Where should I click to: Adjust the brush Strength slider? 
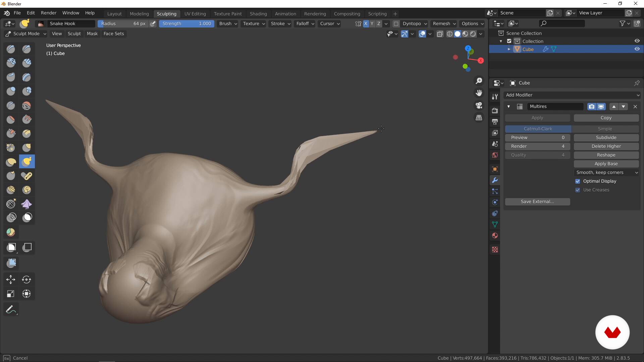click(186, 24)
